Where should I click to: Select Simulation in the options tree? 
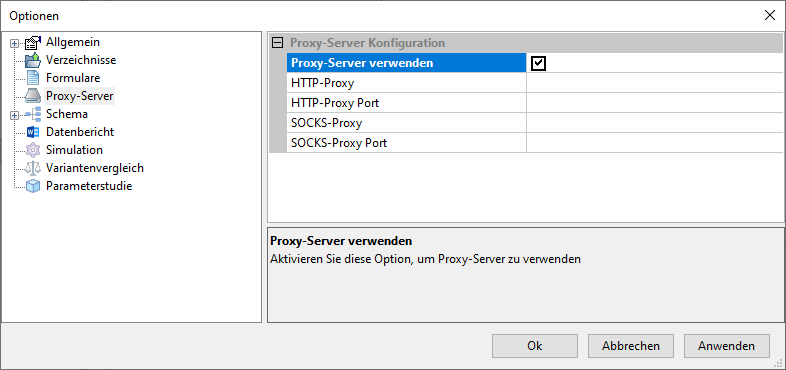click(x=74, y=150)
